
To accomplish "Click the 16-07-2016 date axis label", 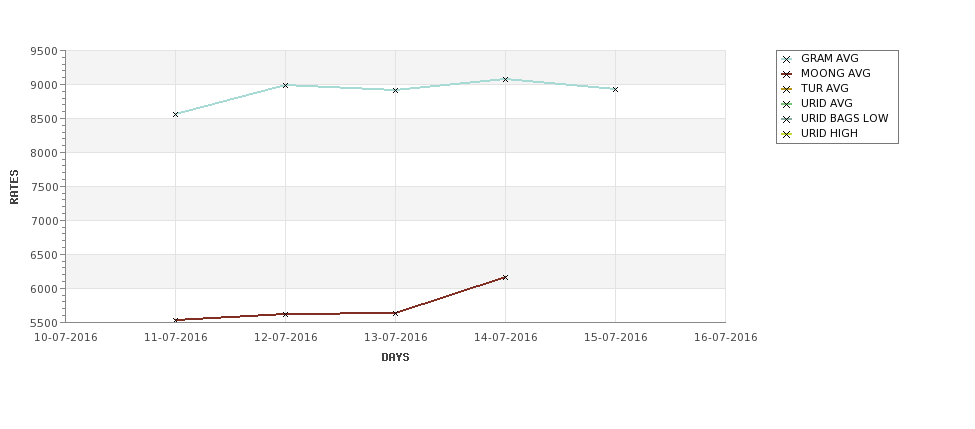I will [x=726, y=338].
